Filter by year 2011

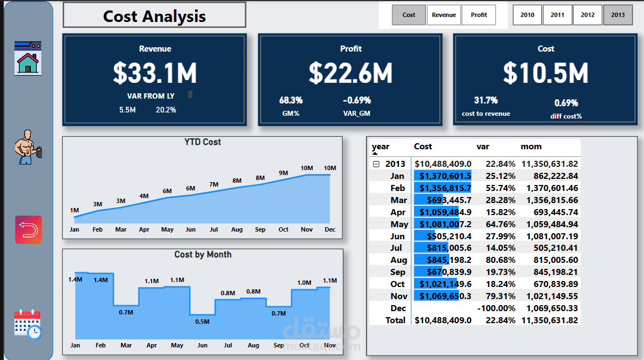coord(557,15)
